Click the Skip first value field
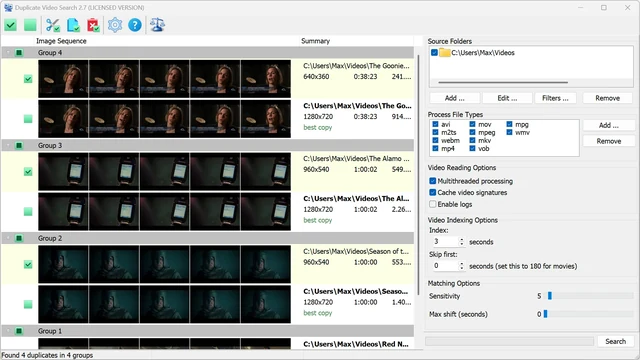640x360 pixels. (445, 266)
